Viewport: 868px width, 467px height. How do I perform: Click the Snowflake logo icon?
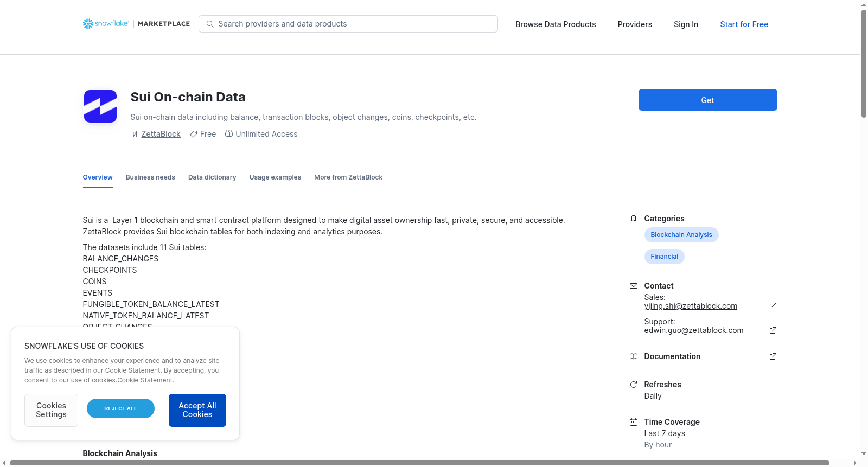[88, 24]
